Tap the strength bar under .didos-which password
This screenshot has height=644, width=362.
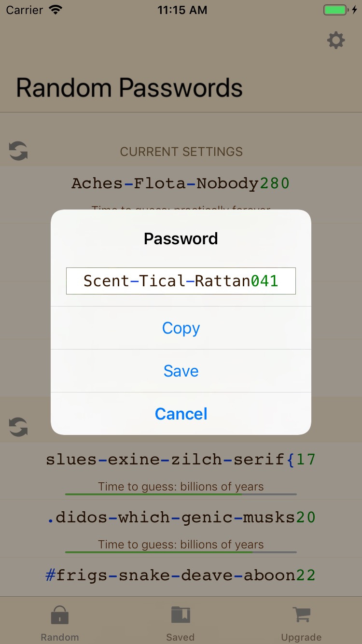181,552
